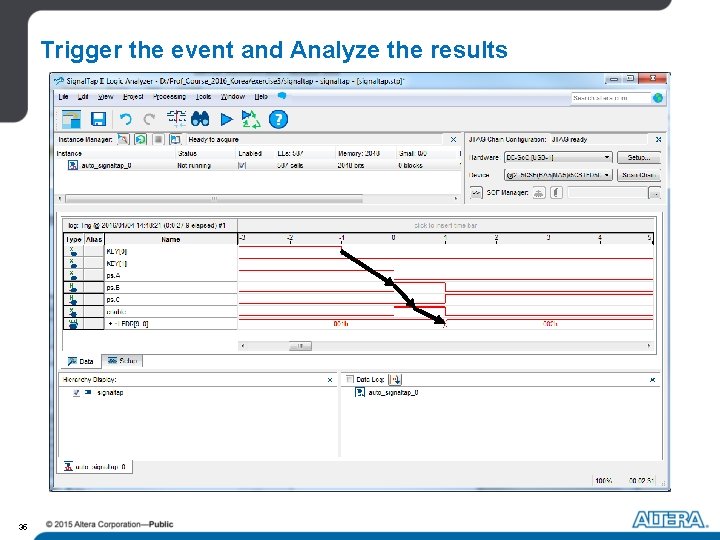Save the SignalTap file with floppy icon
Image resolution: width=720 pixels, height=540 pixels.
coord(98,119)
